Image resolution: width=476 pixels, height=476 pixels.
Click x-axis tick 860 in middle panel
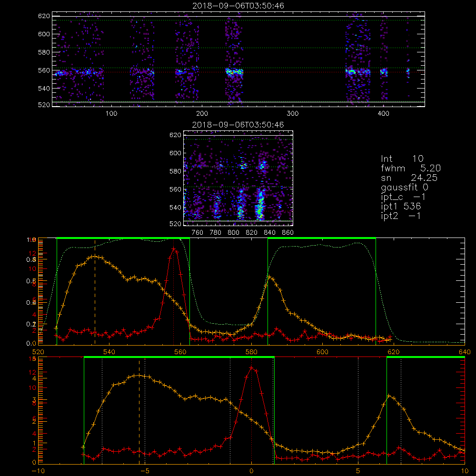[288, 233]
